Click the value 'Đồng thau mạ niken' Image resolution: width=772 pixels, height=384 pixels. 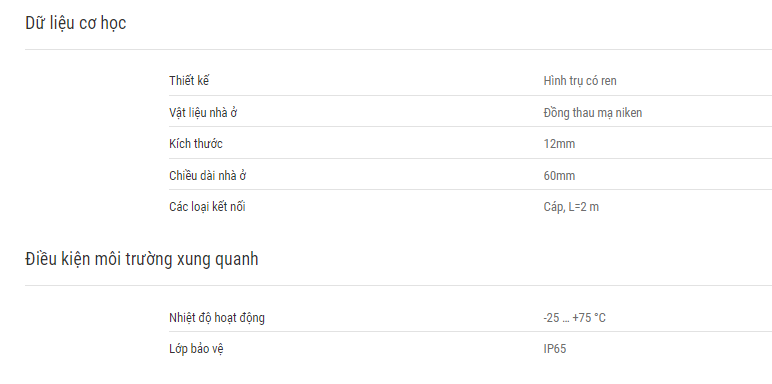coord(593,113)
